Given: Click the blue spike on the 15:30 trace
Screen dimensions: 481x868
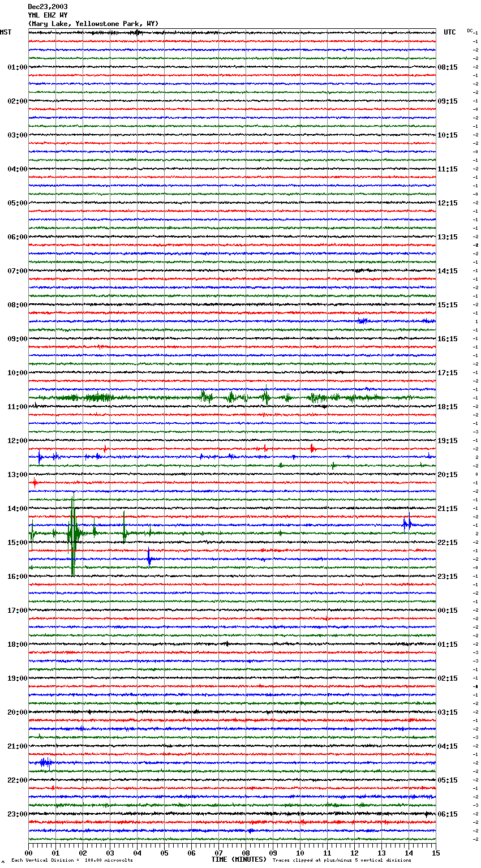Looking at the screenshot, I should pyautogui.click(x=149, y=557).
